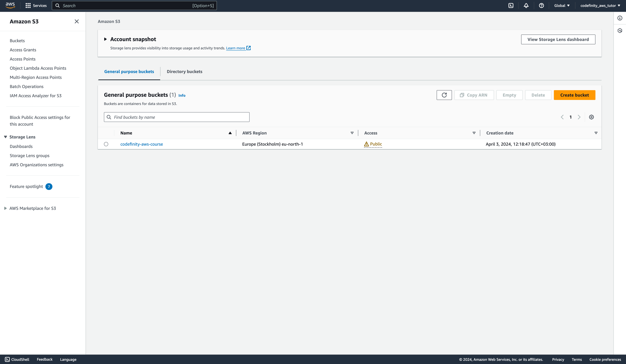Open table preferences gear icon
The height and width of the screenshot is (364, 626).
pos(591,117)
